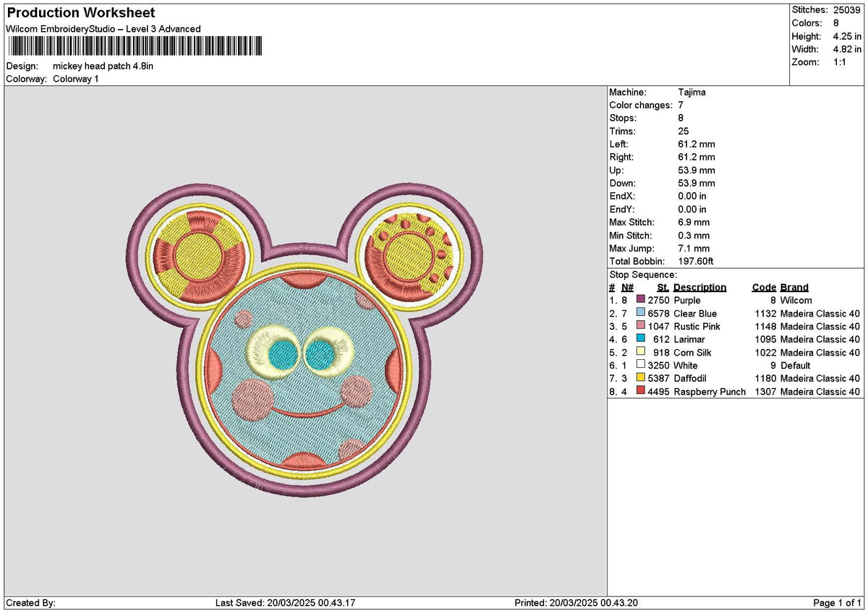Click the stitch count 6578 in stop sequence
The width and height of the screenshot is (868, 613).
pos(659,313)
